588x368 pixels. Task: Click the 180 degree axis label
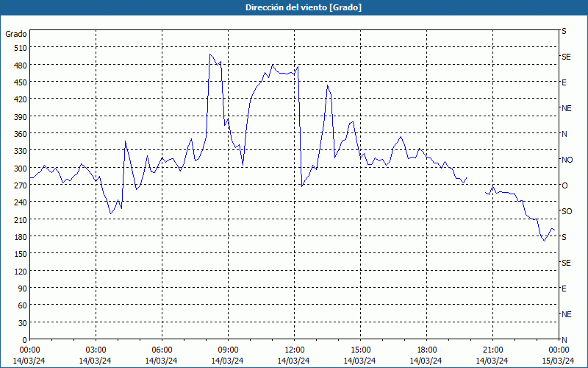21,237
